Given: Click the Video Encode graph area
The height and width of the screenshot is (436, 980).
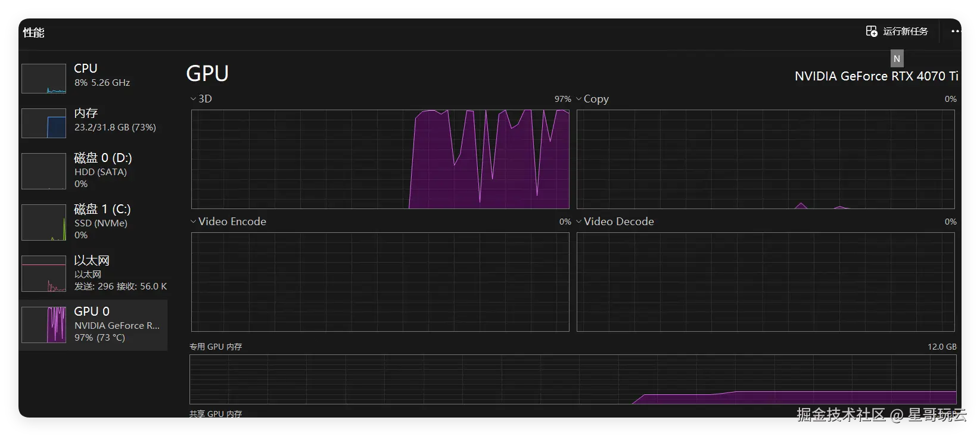Looking at the screenshot, I should tap(380, 282).
